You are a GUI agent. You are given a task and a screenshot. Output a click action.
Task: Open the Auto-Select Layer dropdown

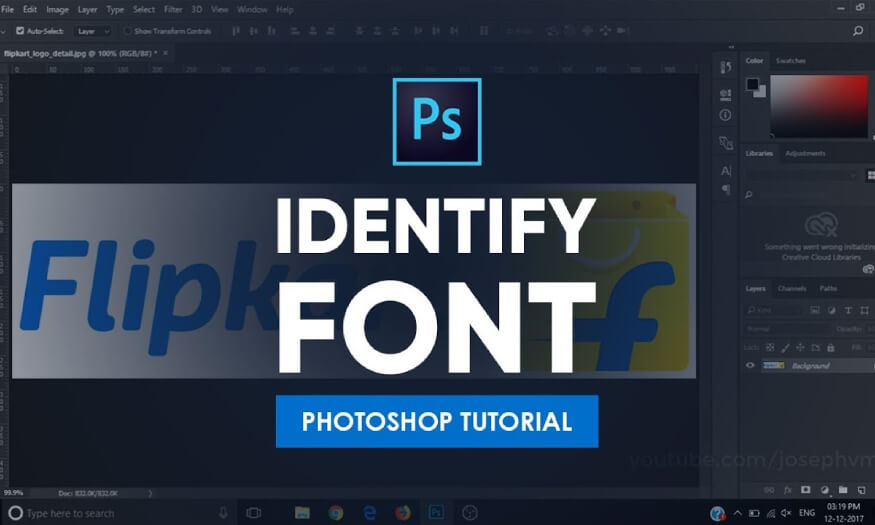point(93,31)
